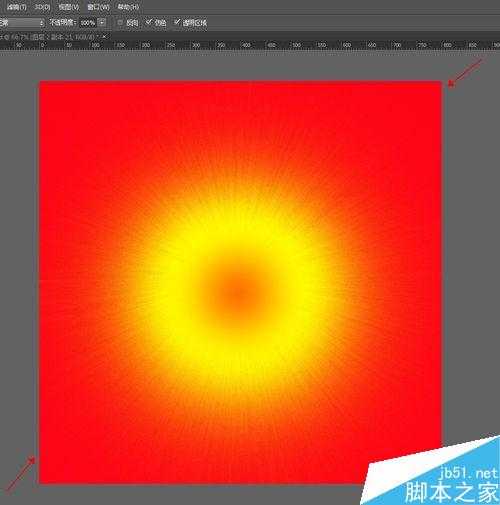The width and height of the screenshot is (500, 505).
Task: Click the gray pasteboard beside the canvas
Action: point(471,267)
